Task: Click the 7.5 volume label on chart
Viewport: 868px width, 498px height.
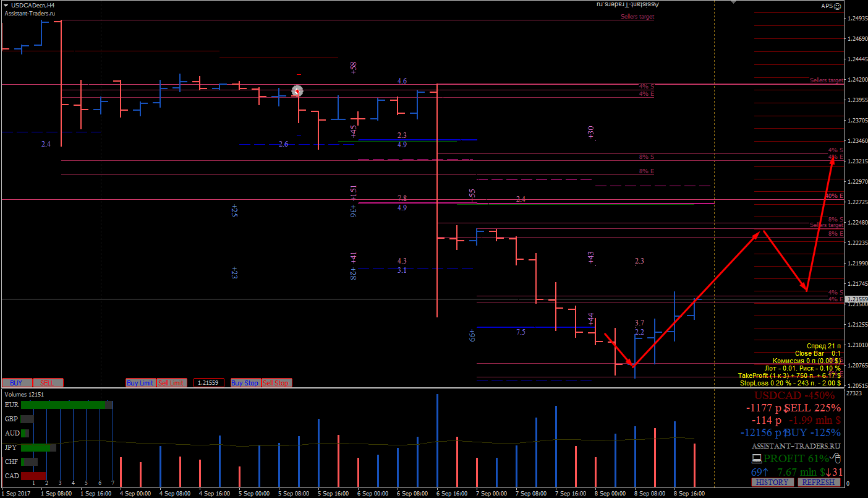Action: coord(521,332)
